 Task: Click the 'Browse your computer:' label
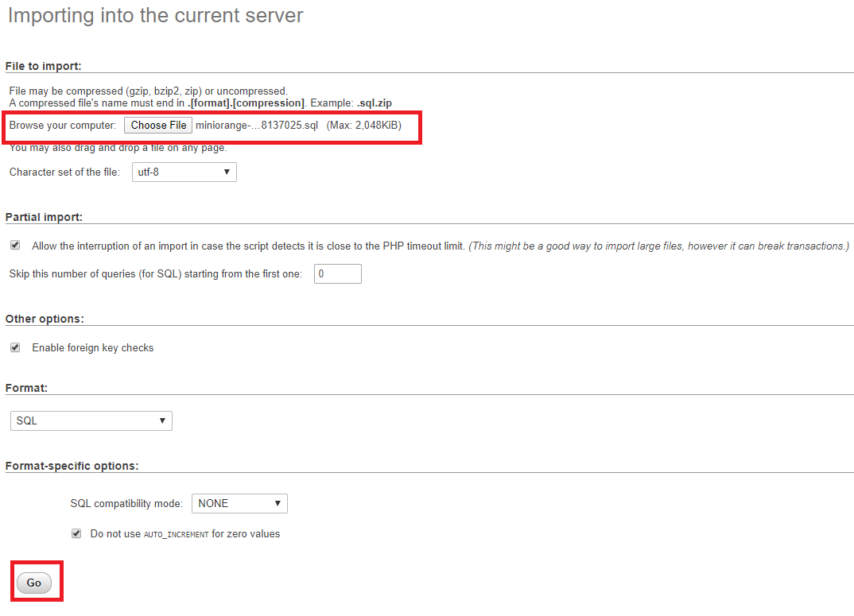[63, 126]
